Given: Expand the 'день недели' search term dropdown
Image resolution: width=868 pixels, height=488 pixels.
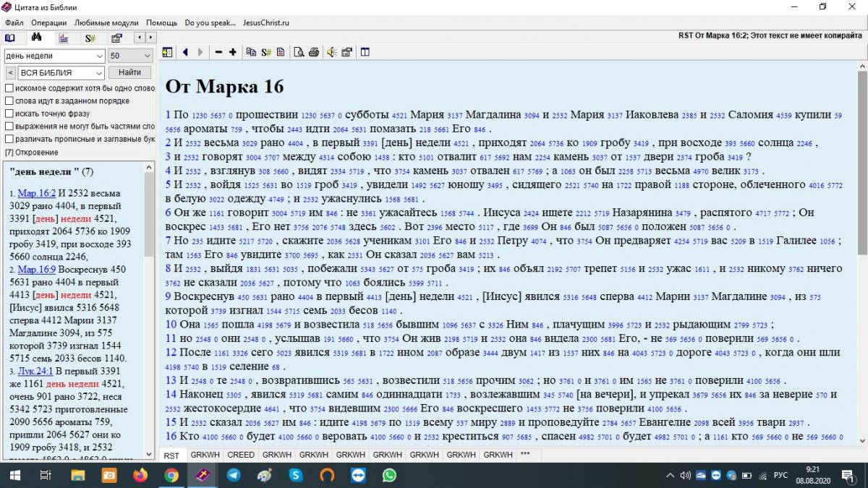Looking at the screenshot, I should coord(99,56).
